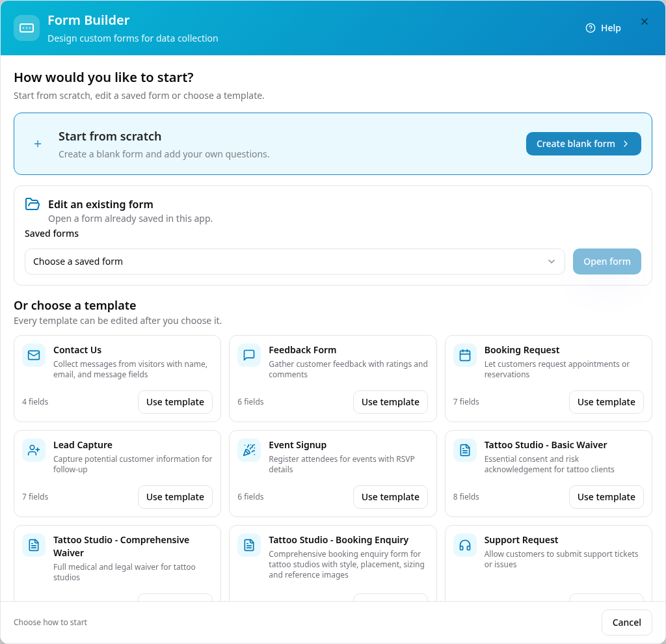Click the Open form button

coord(607,262)
